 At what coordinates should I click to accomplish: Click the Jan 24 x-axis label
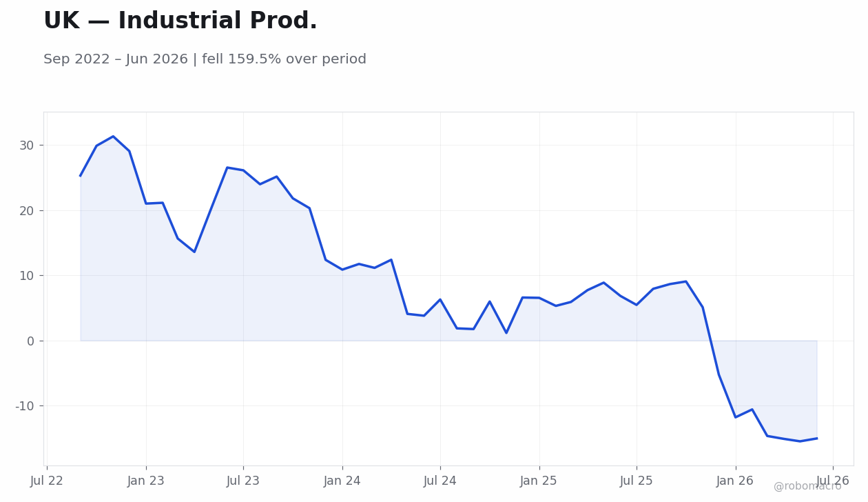pyautogui.click(x=342, y=481)
